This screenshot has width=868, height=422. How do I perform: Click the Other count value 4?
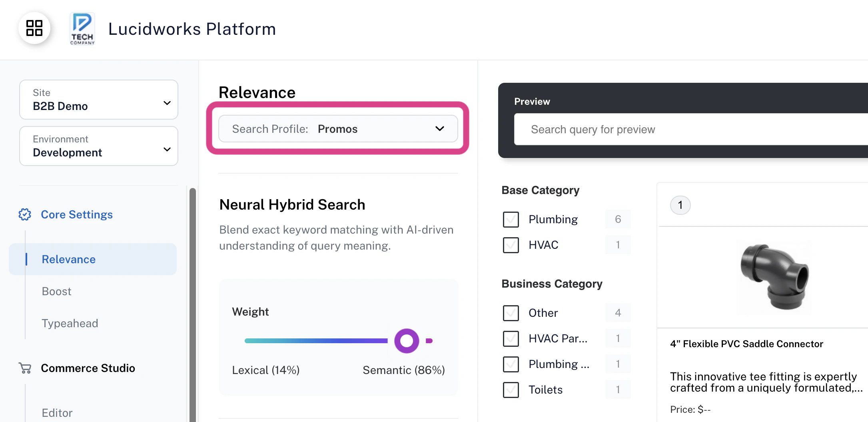(618, 313)
